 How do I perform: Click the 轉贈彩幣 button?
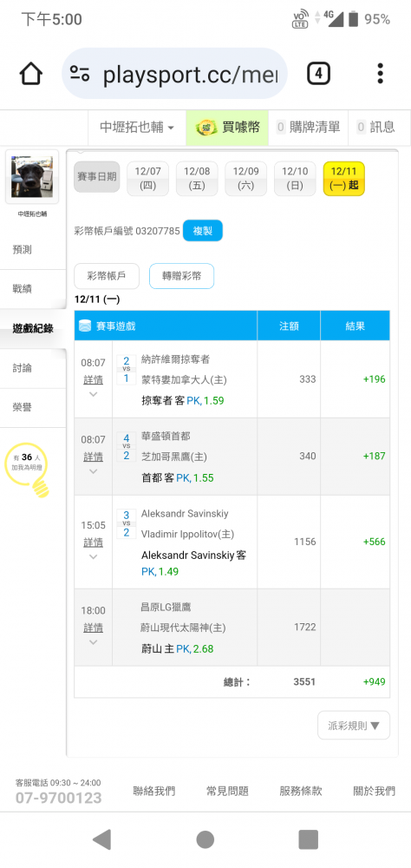click(x=181, y=276)
